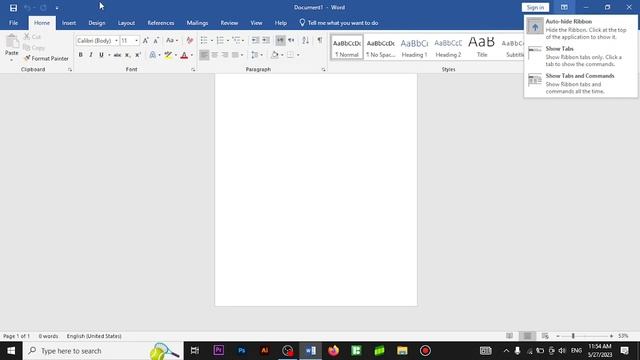This screenshot has height=360, width=640.
Task: Click the Undo arrow icon
Action: point(27,8)
